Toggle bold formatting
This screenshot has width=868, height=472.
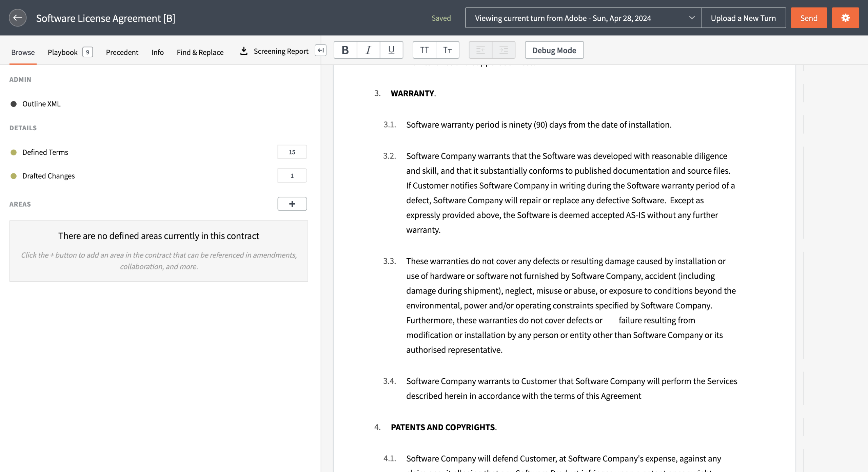345,50
